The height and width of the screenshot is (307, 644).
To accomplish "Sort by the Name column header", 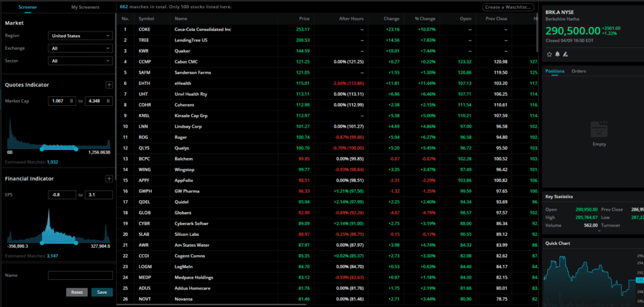I will [x=180, y=18].
